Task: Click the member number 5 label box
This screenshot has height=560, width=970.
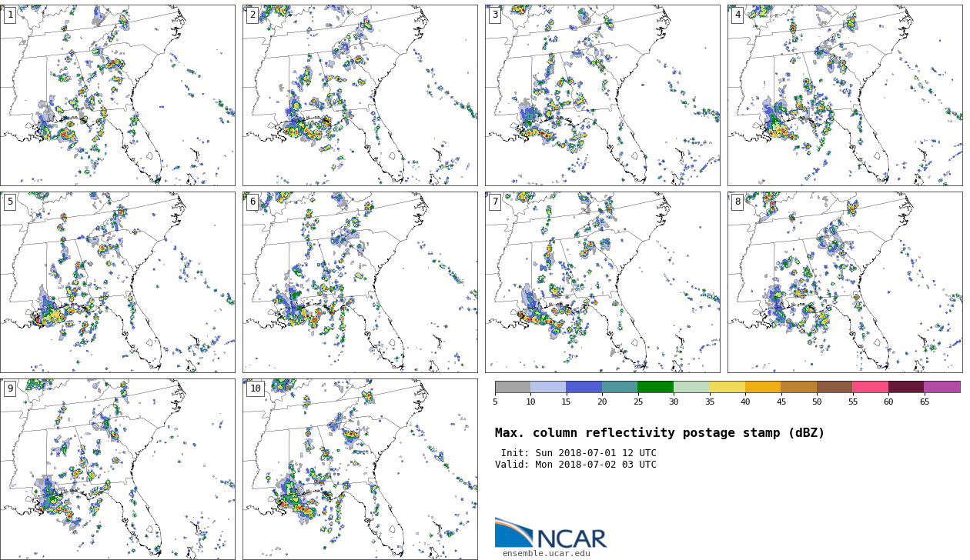Action: (x=10, y=202)
